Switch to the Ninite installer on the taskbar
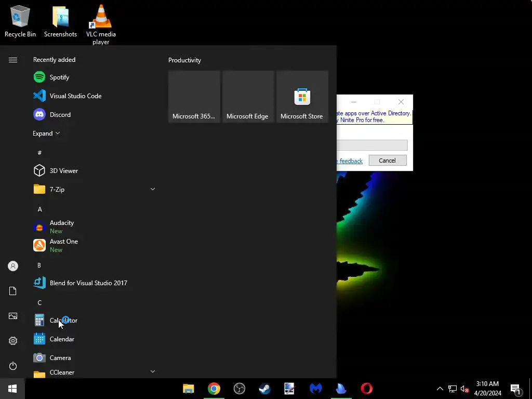The width and height of the screenshot is (532, 399). 341,389
